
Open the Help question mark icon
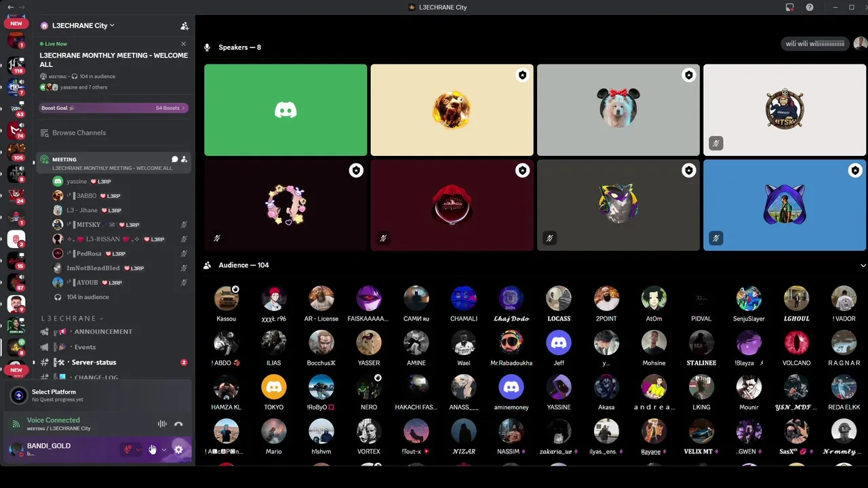tap(810, 7)
